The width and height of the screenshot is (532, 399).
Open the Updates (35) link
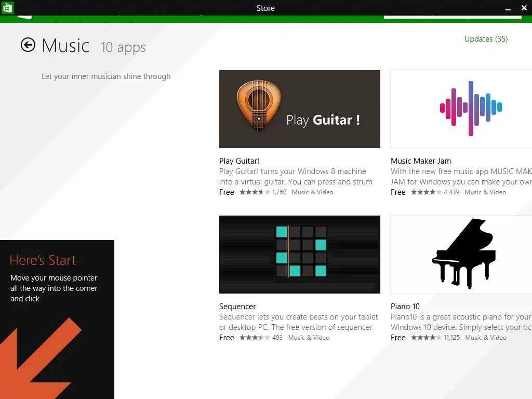(x=486, y=39)
